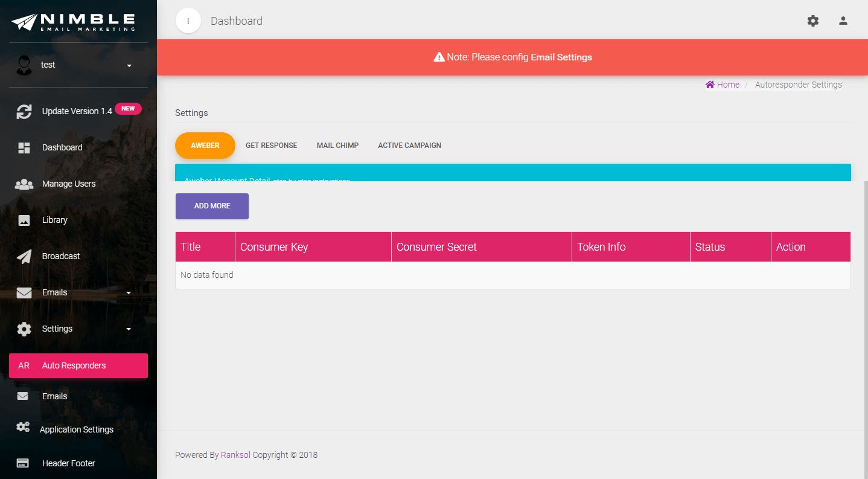Click the ADD MORE button
The width and height of the screenshot is (868, 479).
pos(212,206)
